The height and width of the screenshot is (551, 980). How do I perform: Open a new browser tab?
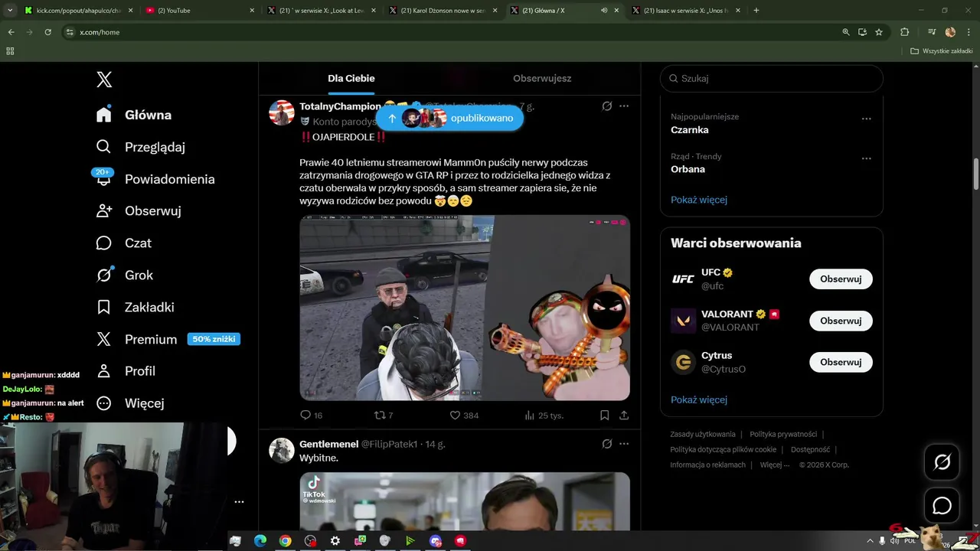pyautogui.click(x=756, y=11)
